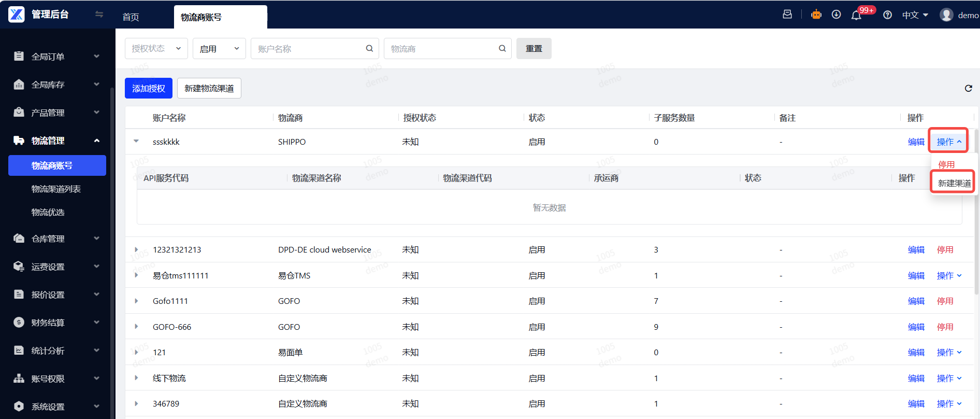Expand 操作 dropdown for 易仓tms111111

(x=949, y=275)
